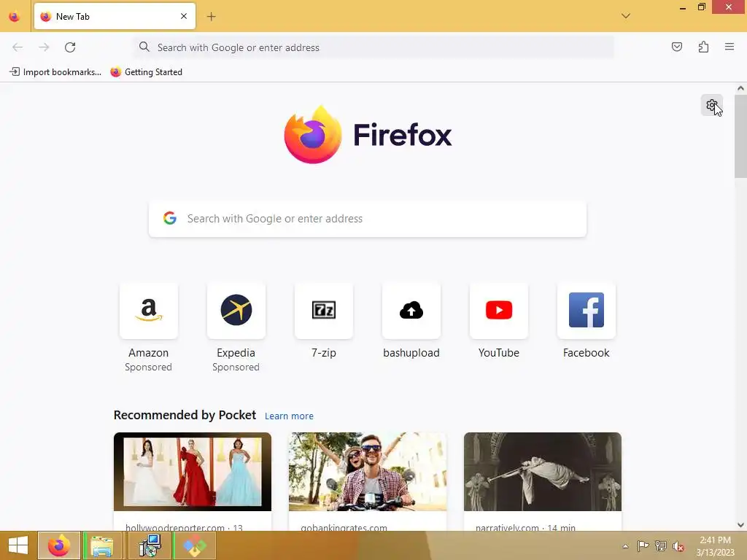This screenshot has height=560, width=747.
Task: Open the Expedia sponsored shortcut tile
Action: coord(236,311)
